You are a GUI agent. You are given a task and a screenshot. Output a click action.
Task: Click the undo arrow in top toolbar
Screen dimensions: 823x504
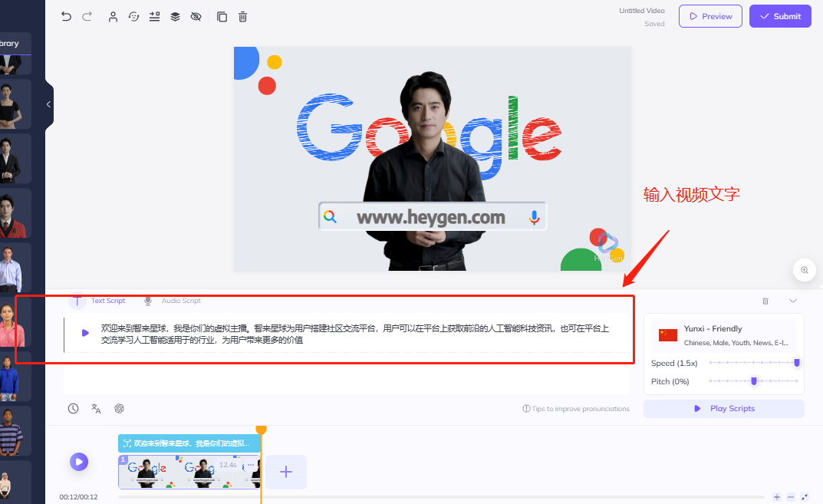tap(66, 16)
